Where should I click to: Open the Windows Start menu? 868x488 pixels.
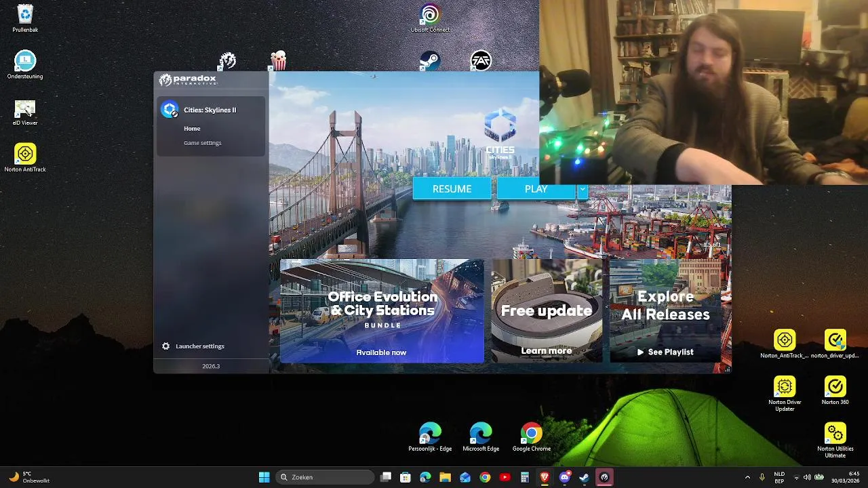[264, 477]
